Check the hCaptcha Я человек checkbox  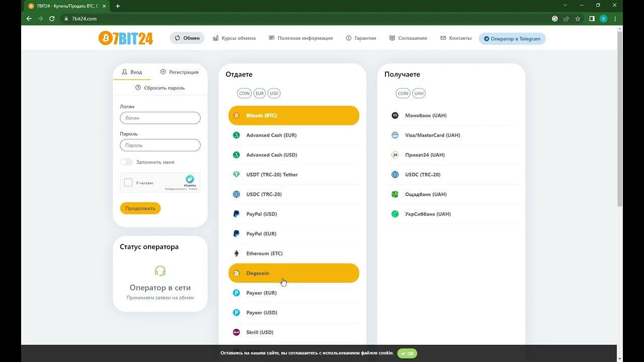[128, 183]
